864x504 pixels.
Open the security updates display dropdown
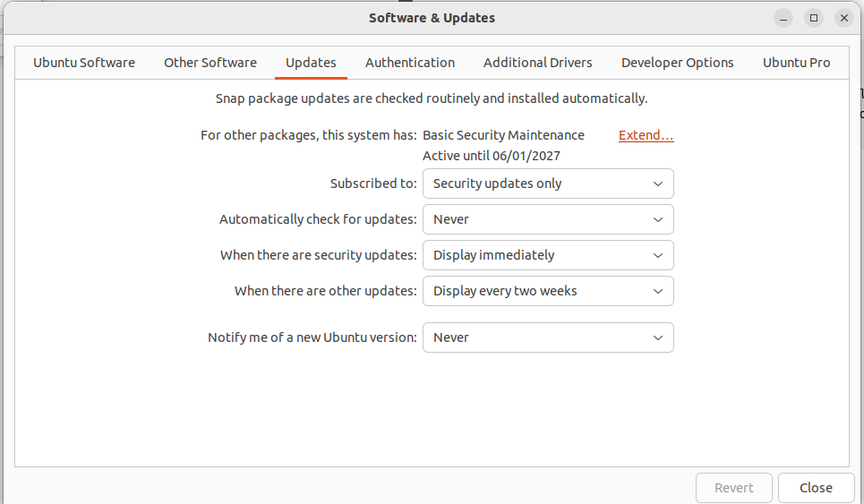(548, 255)
